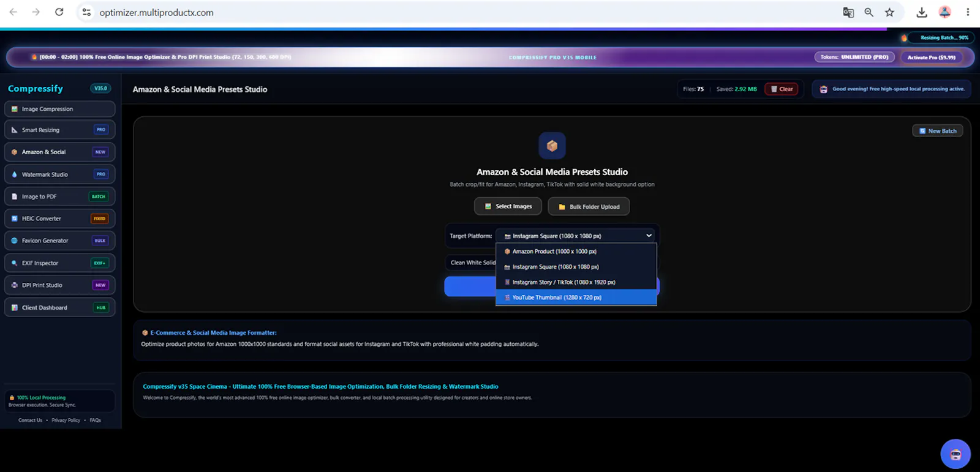Start a New Batch
The width and height of the screenshot is (980, 472).
click(938, 131)
